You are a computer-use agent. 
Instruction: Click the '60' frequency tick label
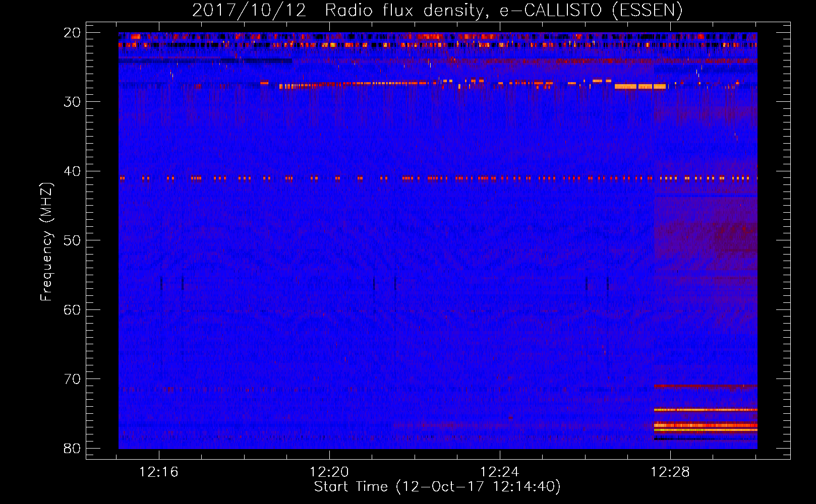coord(72,309)
